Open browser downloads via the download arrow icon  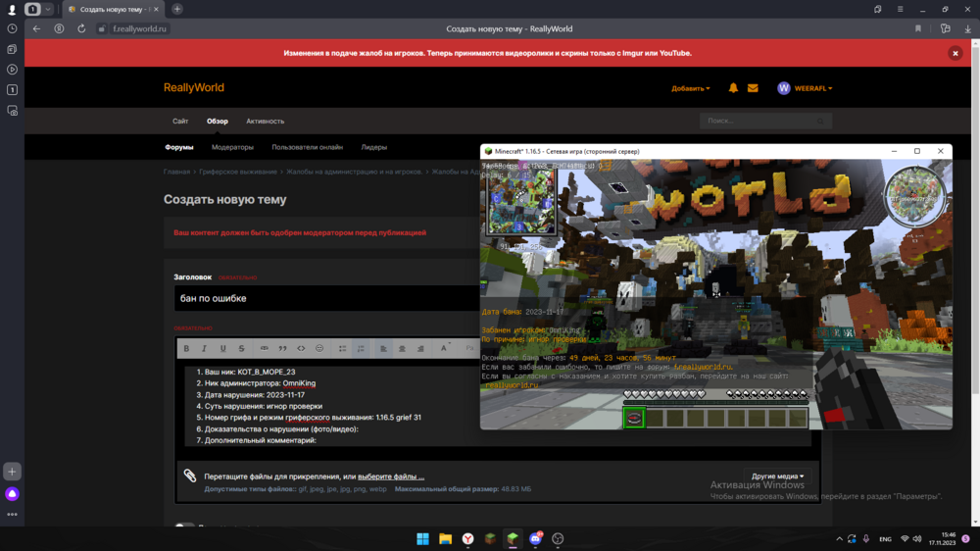pos(967,28)
